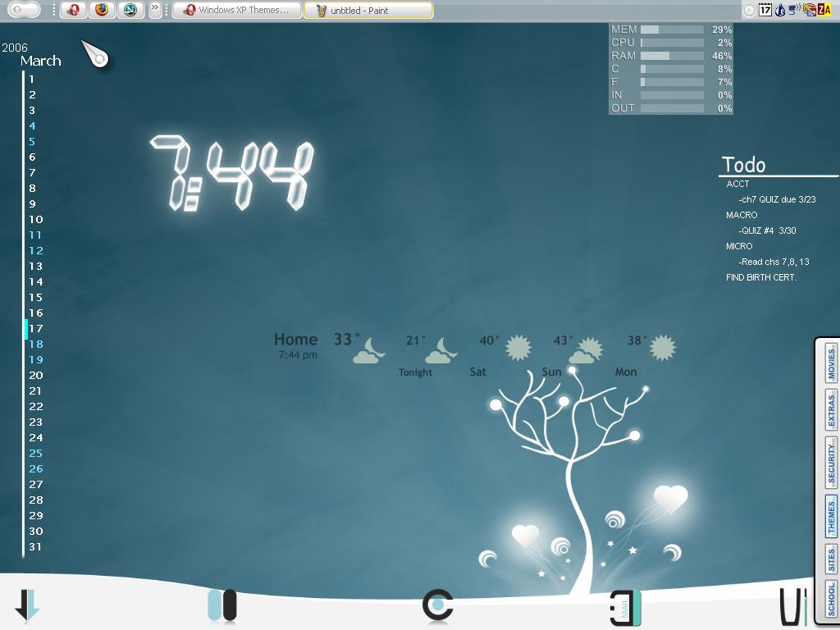Click the download arrow dock icon
The height and width of the screenshot is (630, 840).
click(x=27, y=605)
